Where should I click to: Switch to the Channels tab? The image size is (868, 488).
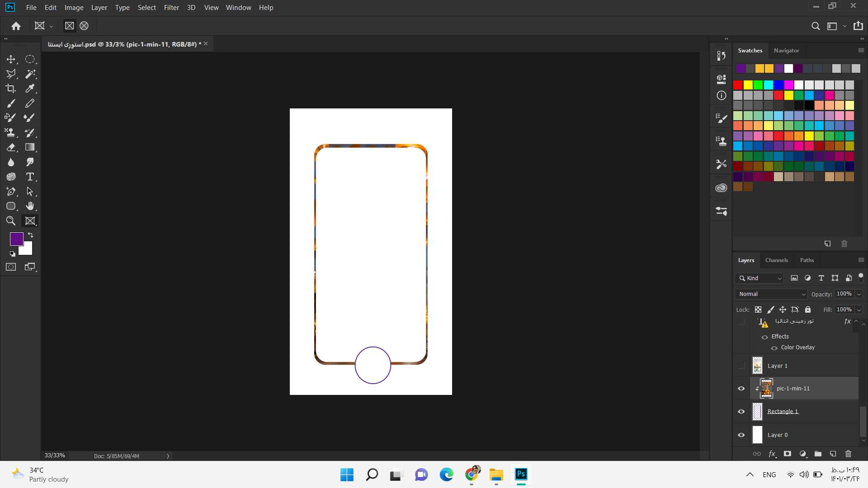coord(777,259)
